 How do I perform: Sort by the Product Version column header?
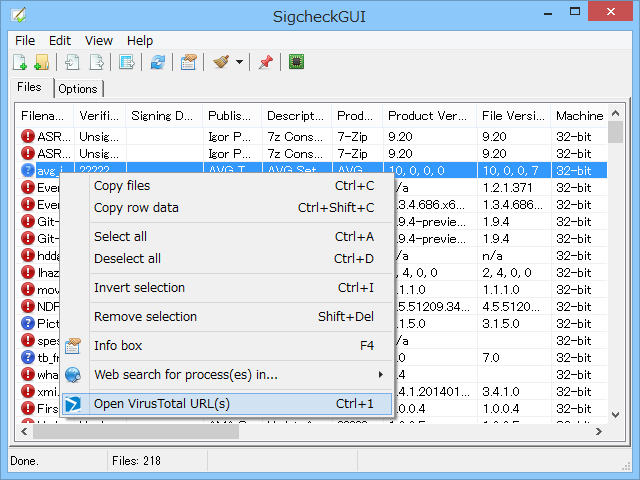coord(430,116)
